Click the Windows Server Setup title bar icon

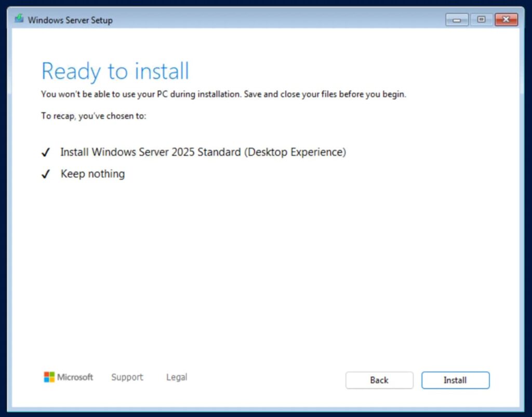(19, 20)
